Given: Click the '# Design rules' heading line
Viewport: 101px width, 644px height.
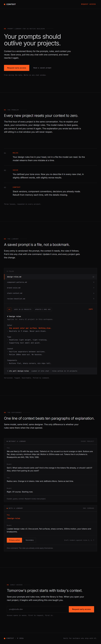Looking at the screenshot, I should (14, 317).
